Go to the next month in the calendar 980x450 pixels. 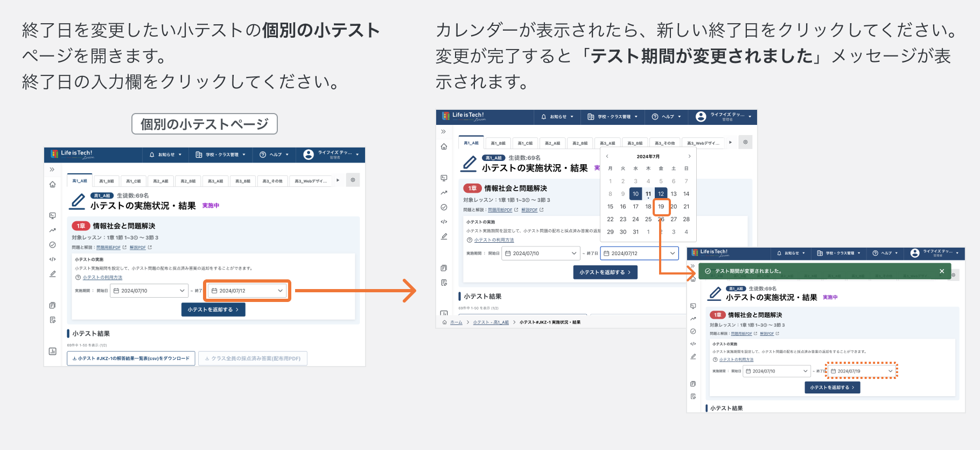point(689,156)
